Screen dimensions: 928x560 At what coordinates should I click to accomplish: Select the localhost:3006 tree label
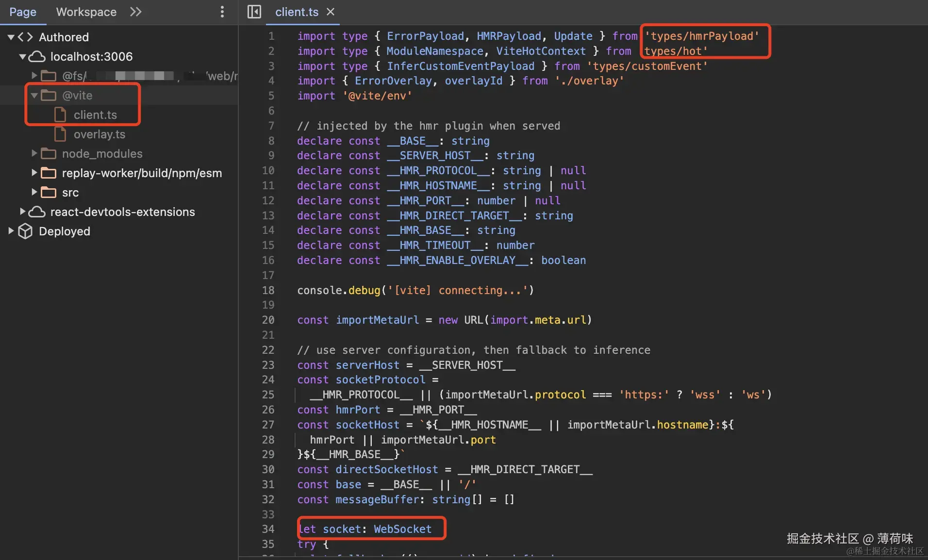coord(92,57)
